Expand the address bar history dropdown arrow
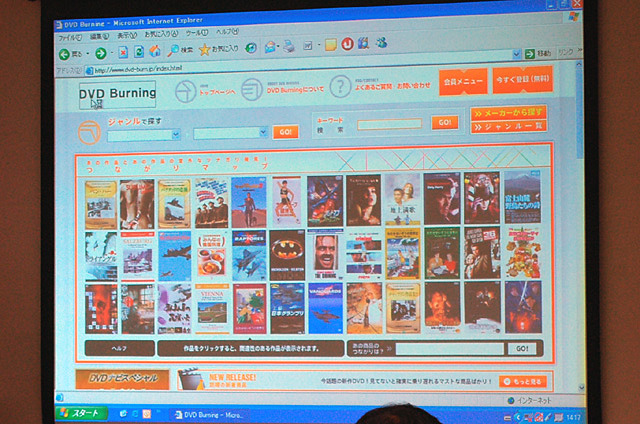This screenshot has height=424, width=640. (x=516, y=54)
